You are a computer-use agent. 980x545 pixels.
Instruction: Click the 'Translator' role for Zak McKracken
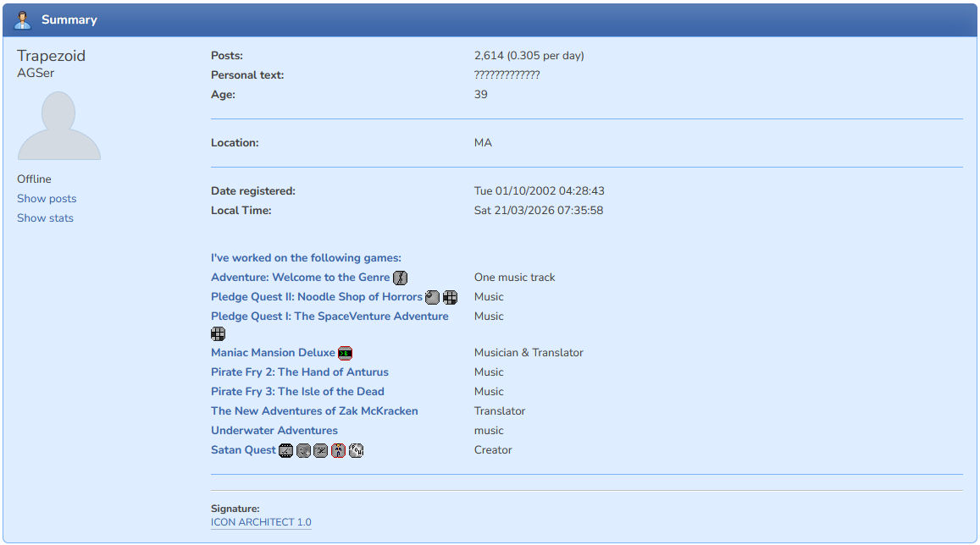point(500,410)
